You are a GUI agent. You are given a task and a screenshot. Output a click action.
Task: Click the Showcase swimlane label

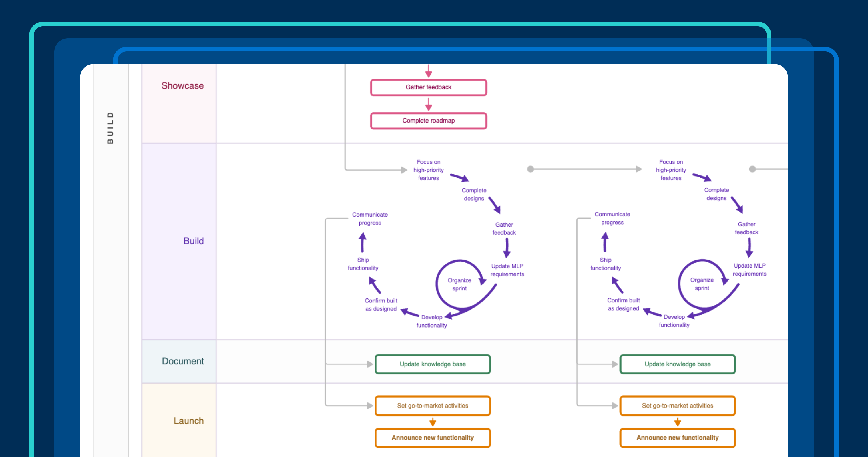183,86
